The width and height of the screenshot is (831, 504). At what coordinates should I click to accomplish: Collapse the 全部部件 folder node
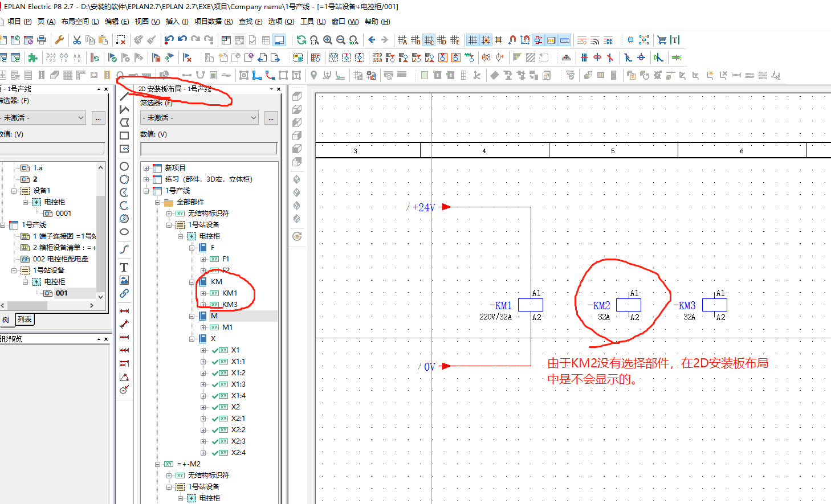coord(157,202)
